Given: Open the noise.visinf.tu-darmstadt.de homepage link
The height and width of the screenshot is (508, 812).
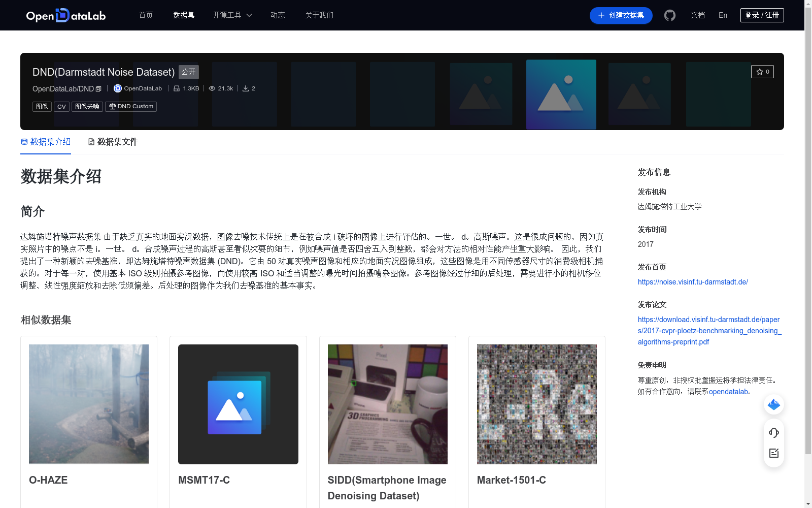Looking at the screenshot, I should pos(693,282).
